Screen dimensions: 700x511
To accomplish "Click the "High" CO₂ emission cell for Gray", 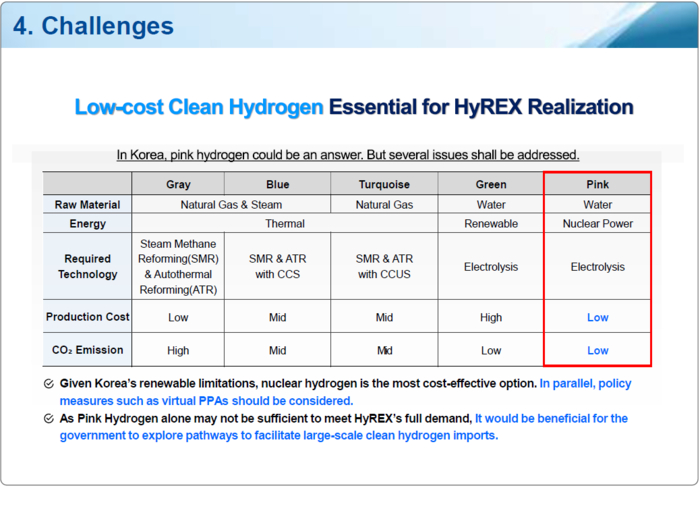I will point(178,351).
